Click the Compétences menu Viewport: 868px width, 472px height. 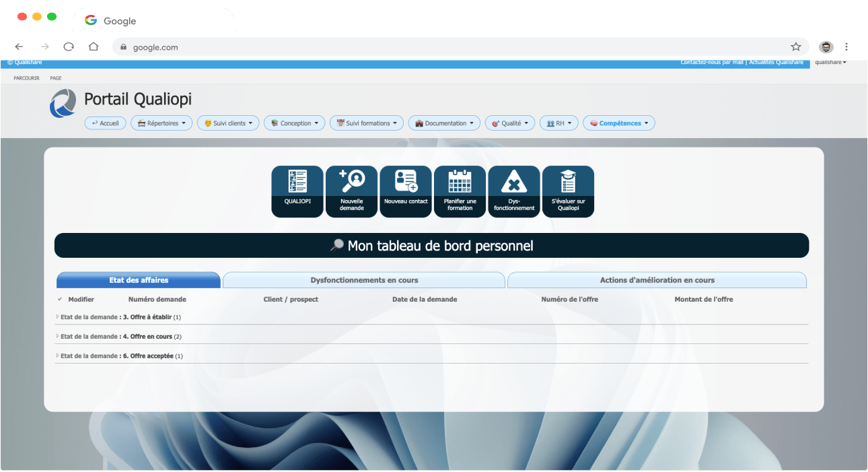point(618,123)
